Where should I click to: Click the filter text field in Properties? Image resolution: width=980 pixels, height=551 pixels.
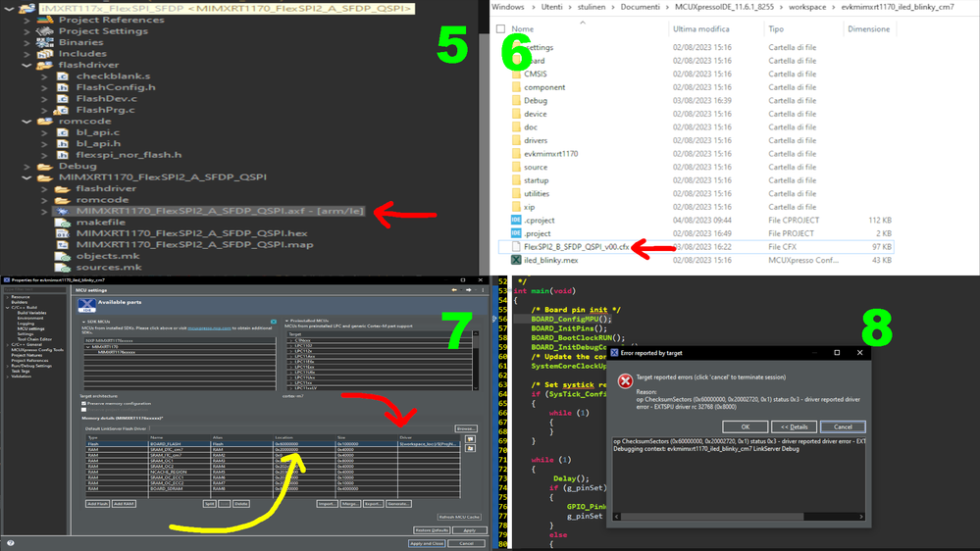(33, 290)
